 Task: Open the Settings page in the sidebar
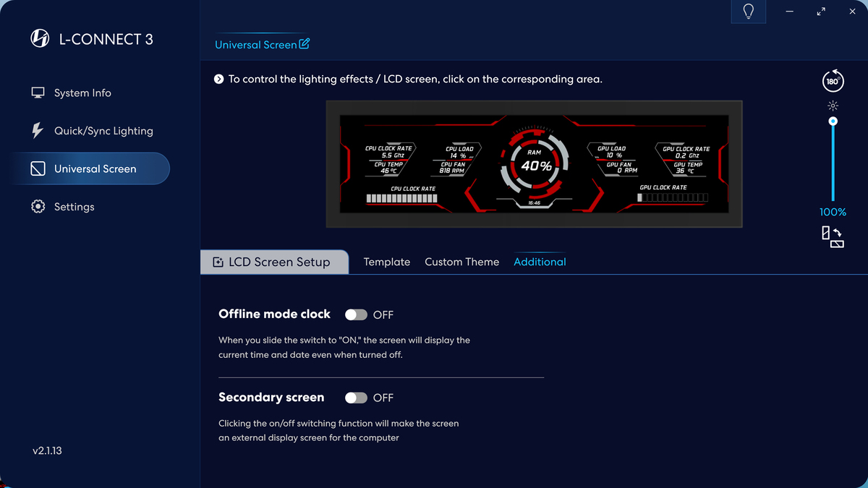tap(63, 207)
